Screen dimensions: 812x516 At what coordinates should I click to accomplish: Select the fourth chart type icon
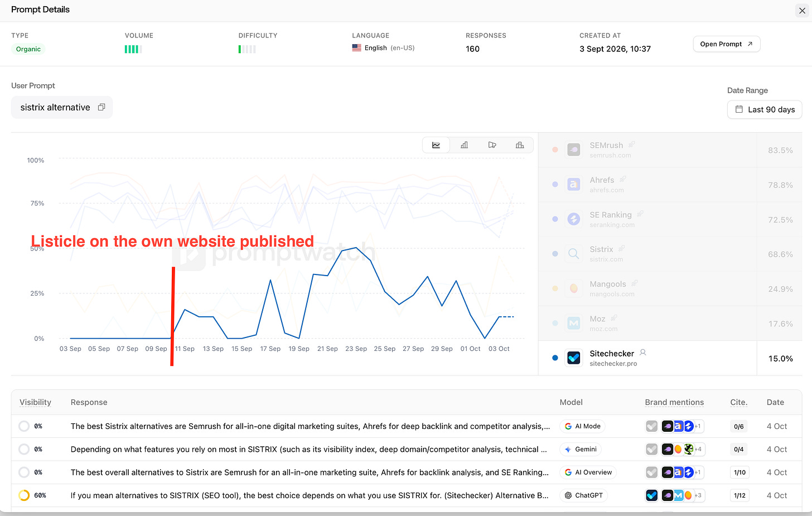point(520,145)
